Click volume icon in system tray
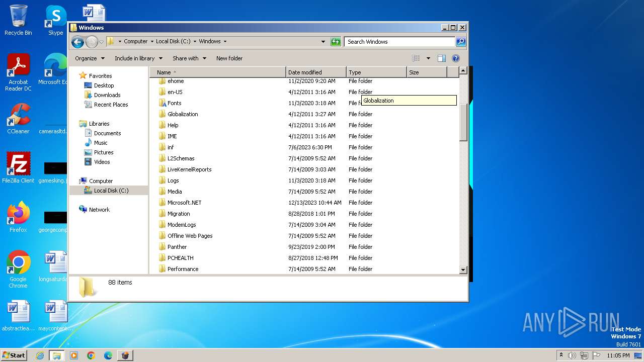644x362 pixels. (x=572, y=355)
